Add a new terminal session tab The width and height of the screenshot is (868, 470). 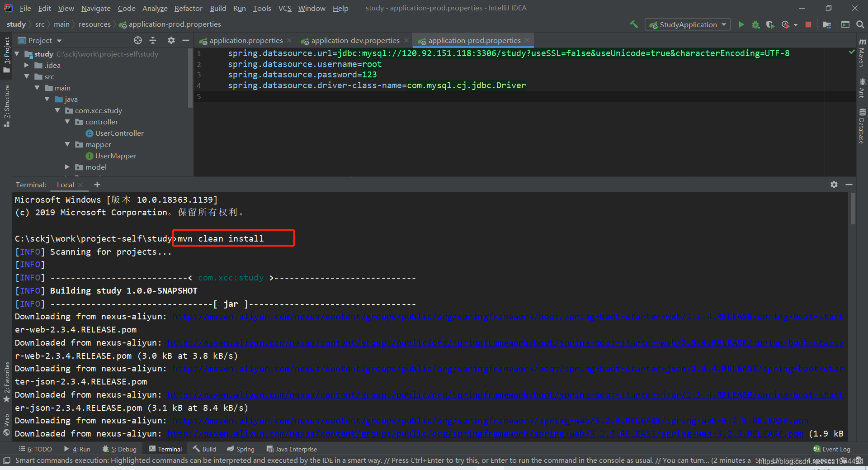click(x=97, y=185)
